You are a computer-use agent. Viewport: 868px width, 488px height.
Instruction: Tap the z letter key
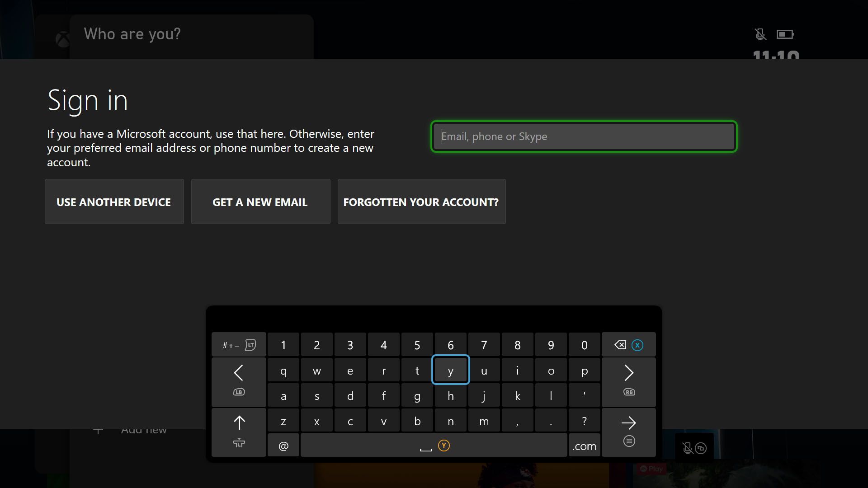[283, 421]
